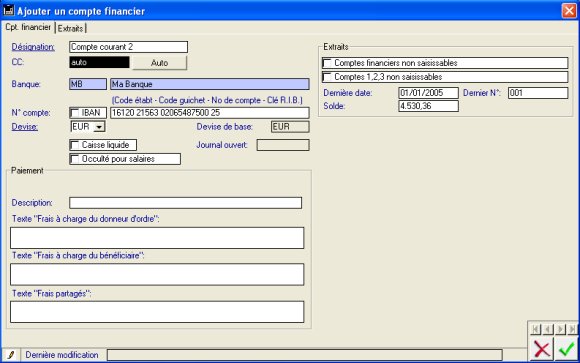The height and width of the screenshot is (363, 580).
Task: Click the pencil icon in status bar
Action: pos(11,355)
